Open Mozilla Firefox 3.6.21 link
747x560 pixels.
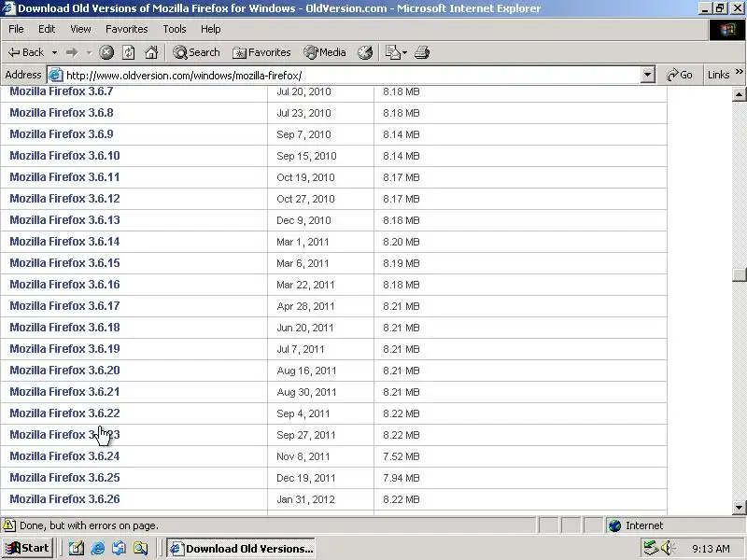(x=64, y=391)
